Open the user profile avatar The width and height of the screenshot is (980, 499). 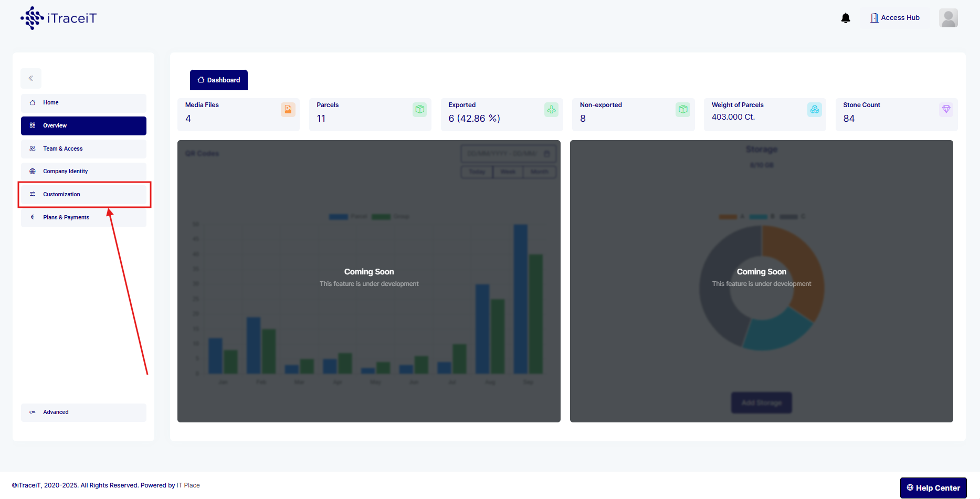(x=948, y=18)
